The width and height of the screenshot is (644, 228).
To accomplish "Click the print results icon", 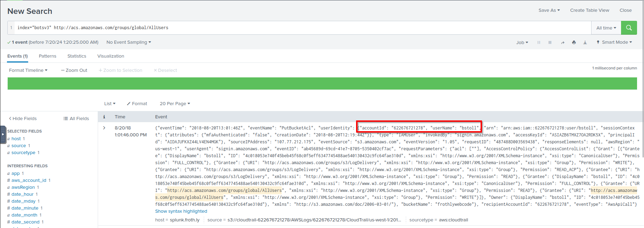I will coord(574,42).
